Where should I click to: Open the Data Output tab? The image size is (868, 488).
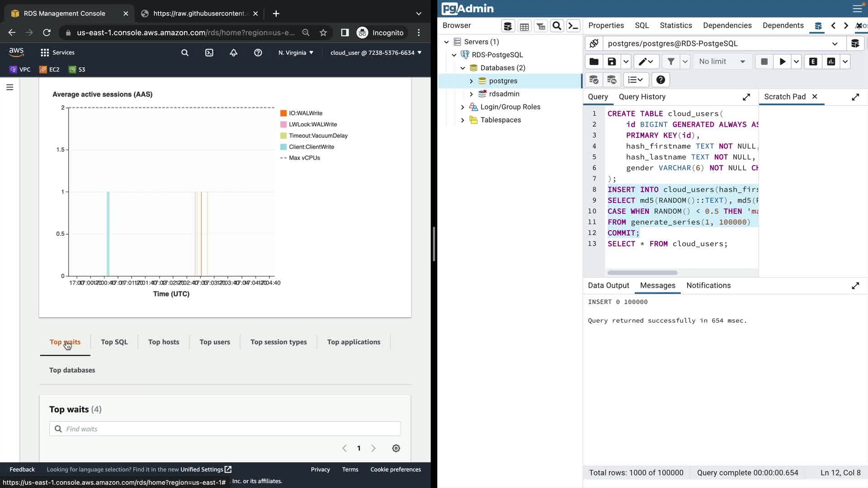tap(608, 286)
